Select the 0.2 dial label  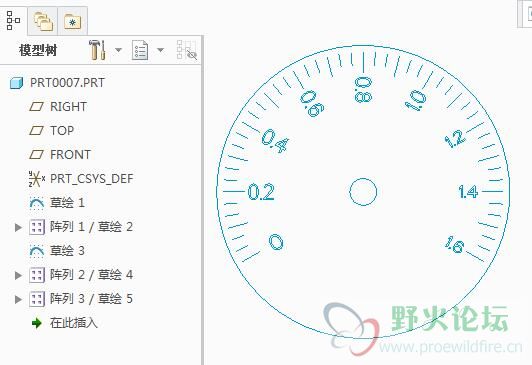(261, 192)
